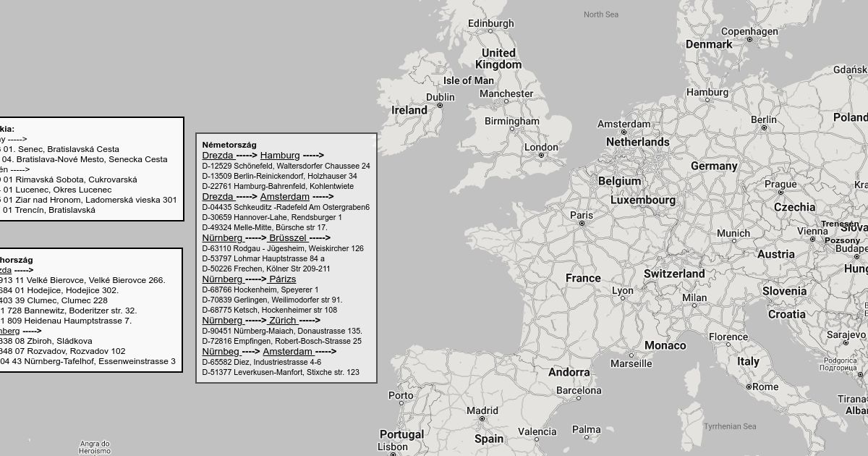868x456 pixels.
Task: Click the Rome city label on map
Action: pos(765,387)
